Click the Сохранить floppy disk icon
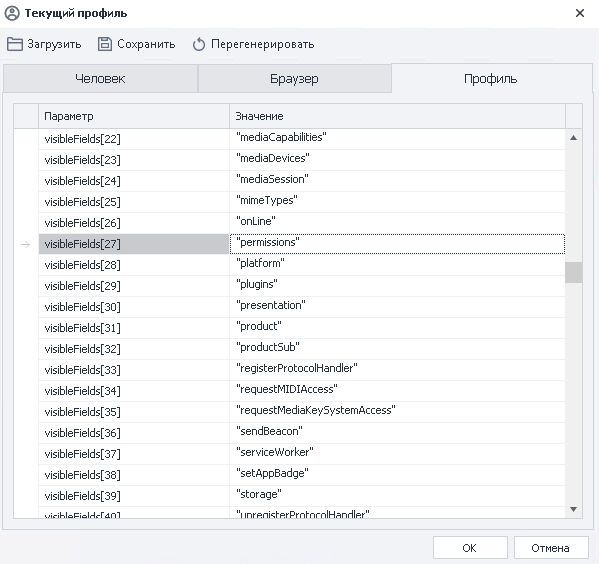Viewport: 599px width, 564px height. 105,44
